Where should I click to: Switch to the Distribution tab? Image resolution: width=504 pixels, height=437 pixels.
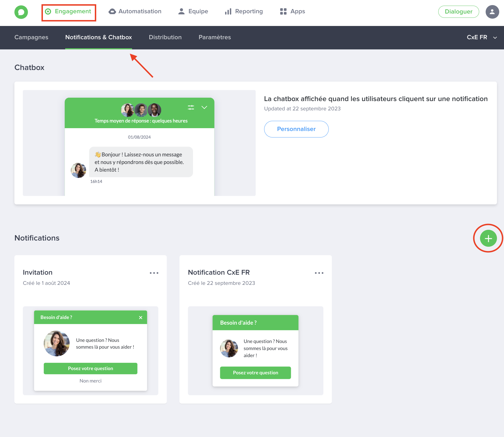pos(165,38)
